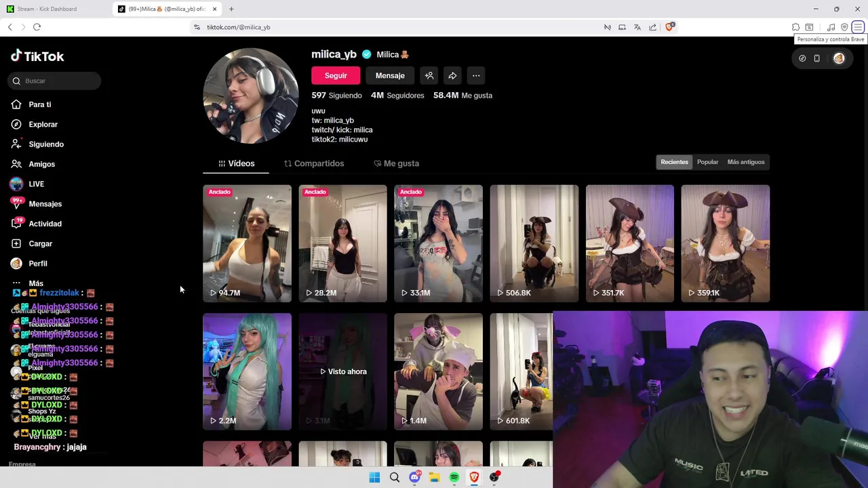Open the Para ti feed
This screenshot has width=868, height=488.
(39, 104)
